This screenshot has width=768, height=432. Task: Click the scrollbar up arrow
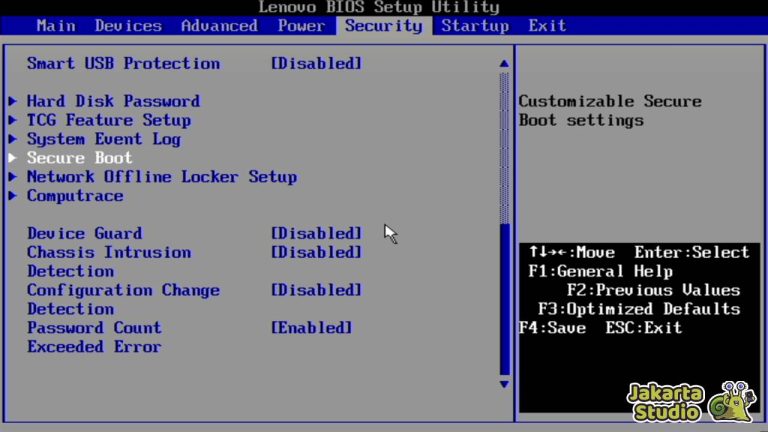[x=504, y=64]
